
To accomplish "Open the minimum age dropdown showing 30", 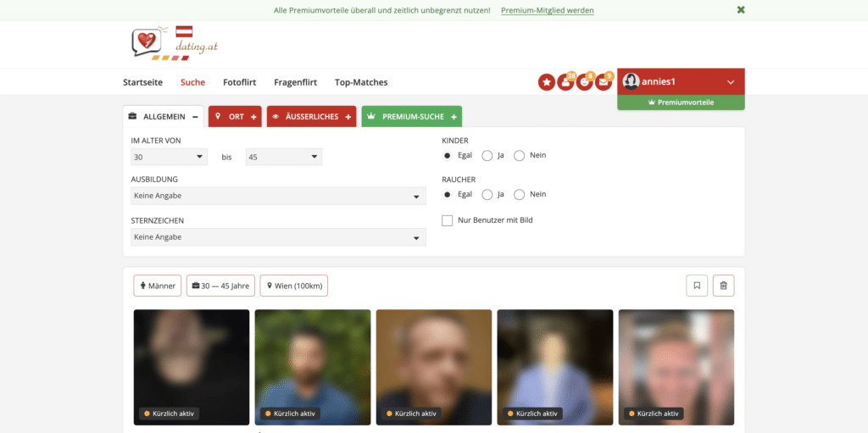I will point(169,157).
